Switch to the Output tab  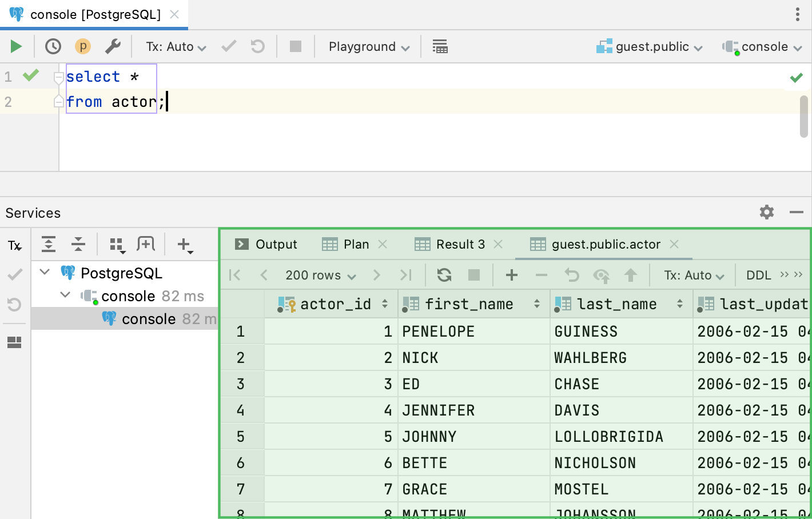[266, 245]
